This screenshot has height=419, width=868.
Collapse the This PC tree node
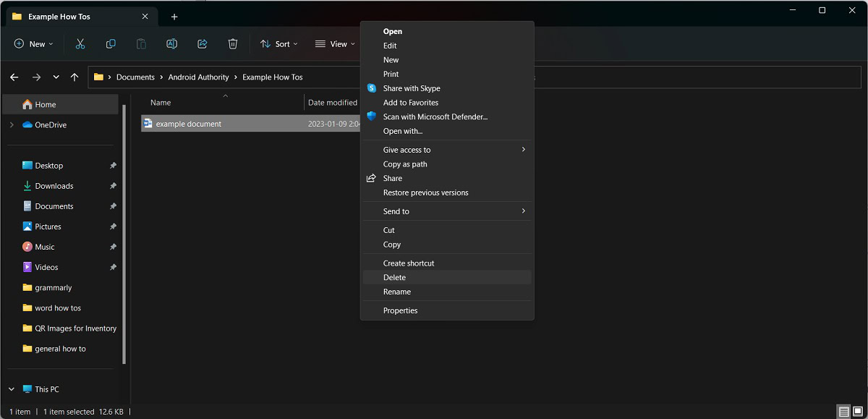point(11,389)
